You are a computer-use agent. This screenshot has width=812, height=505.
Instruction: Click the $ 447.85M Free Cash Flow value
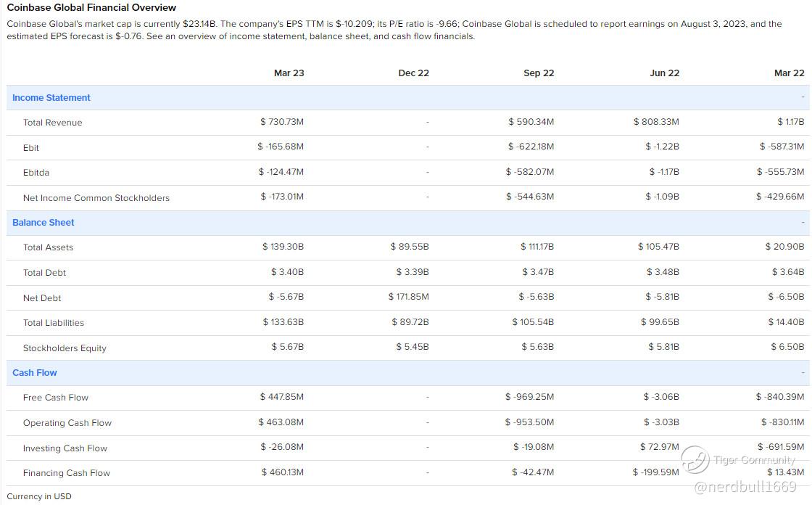[282, 397]
